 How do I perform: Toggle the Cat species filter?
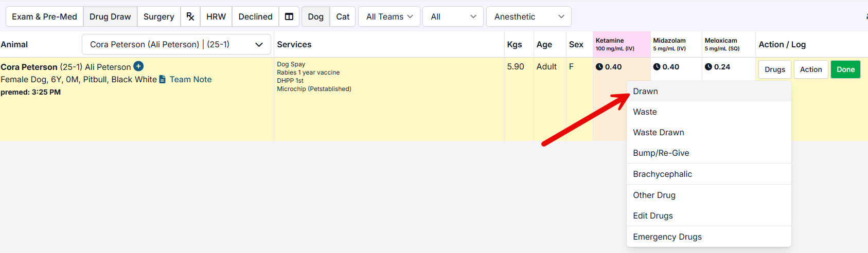343,16
